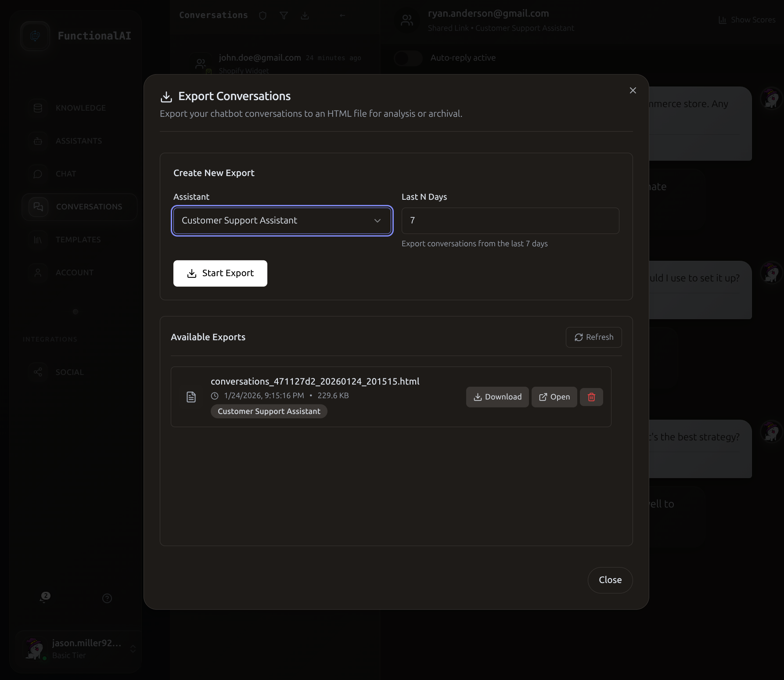The image size is (784, 680).
Task: Open the help icon in the lower sidebar
Action: pos(107,598)
